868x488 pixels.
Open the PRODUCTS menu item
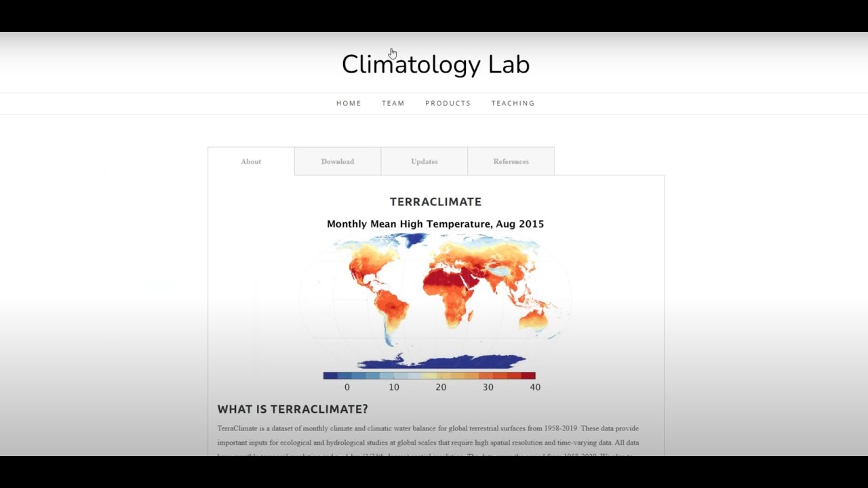pyautogui.click(x=448, y=103)
